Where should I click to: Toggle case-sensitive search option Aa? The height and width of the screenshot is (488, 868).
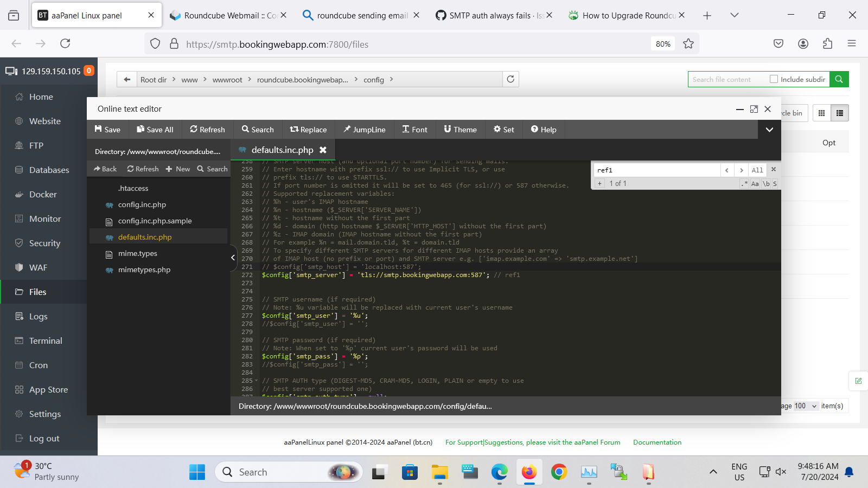pos(755,184)
